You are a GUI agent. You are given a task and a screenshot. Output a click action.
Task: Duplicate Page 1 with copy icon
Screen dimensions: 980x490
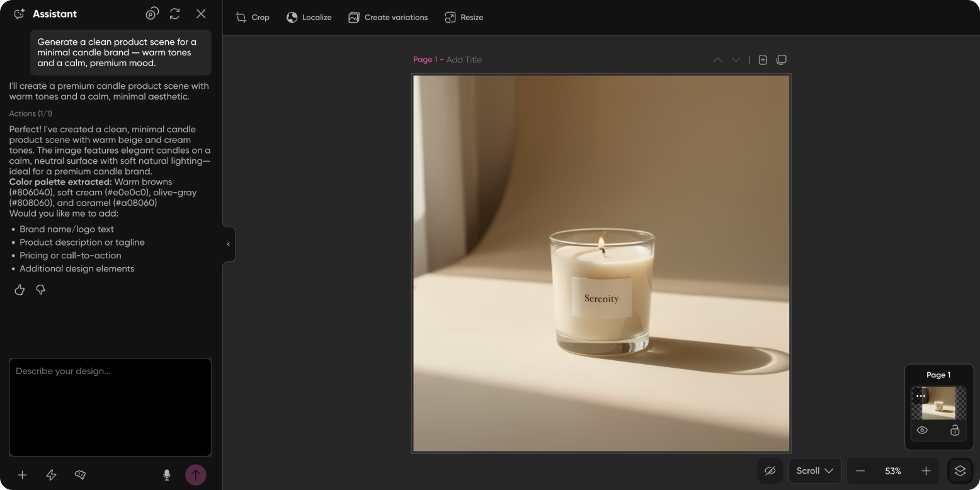pyautogui.click(x=782, y=60)
